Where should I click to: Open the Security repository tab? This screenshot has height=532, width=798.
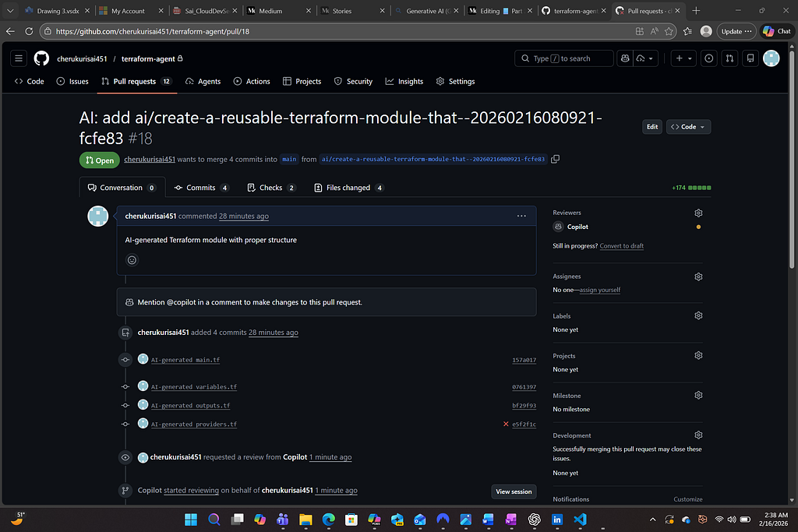click(x=353, y=81)
